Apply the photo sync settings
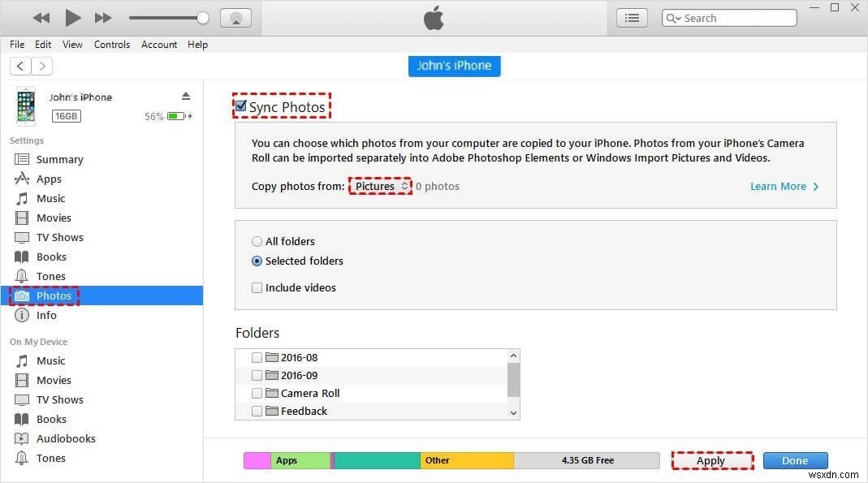 click(x=711, y=460)
